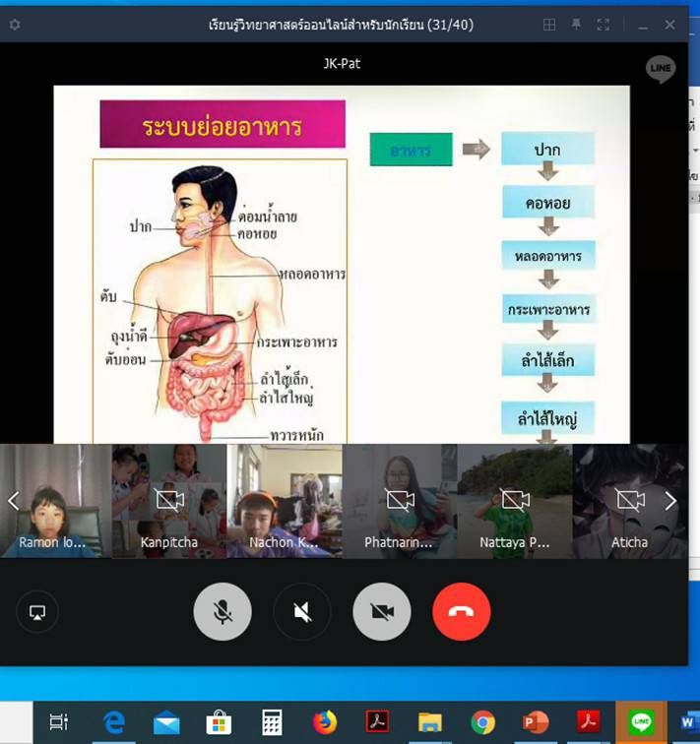Toggle speaker sound off
The height and width of the screenshot is (744, 700).
point(302,612)
